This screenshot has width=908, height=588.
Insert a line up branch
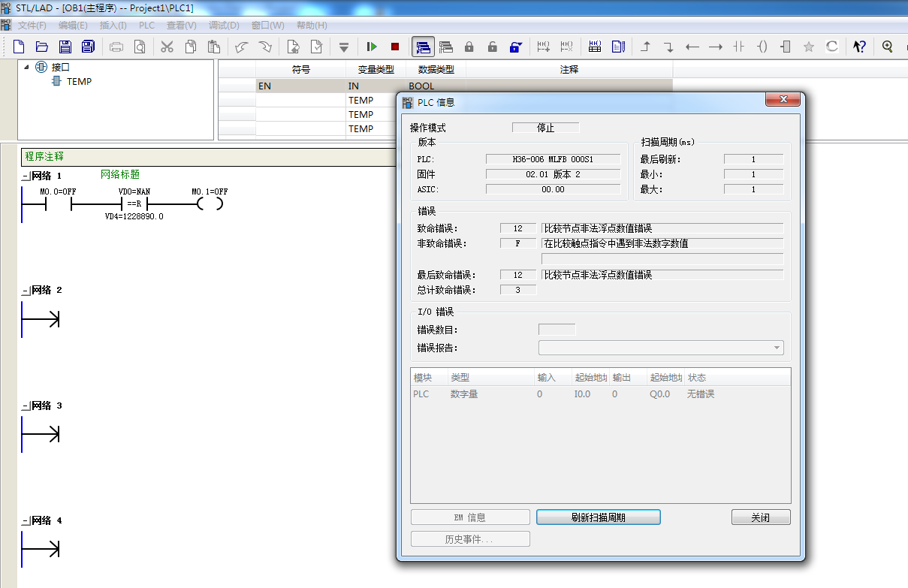click(x=645, y=47)
